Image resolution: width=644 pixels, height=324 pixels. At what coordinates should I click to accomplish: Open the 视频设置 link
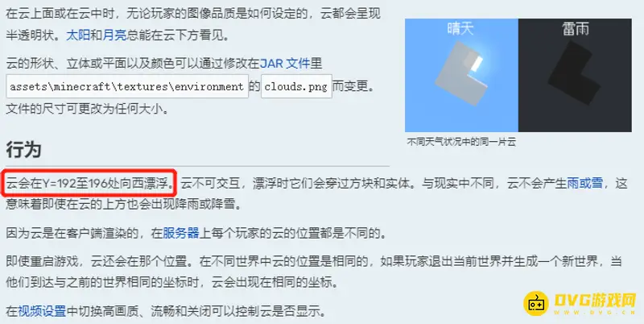(x=42, y=311)
